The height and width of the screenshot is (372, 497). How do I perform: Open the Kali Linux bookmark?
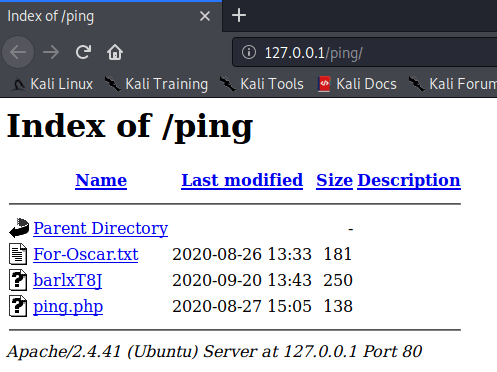pos(52,84)
